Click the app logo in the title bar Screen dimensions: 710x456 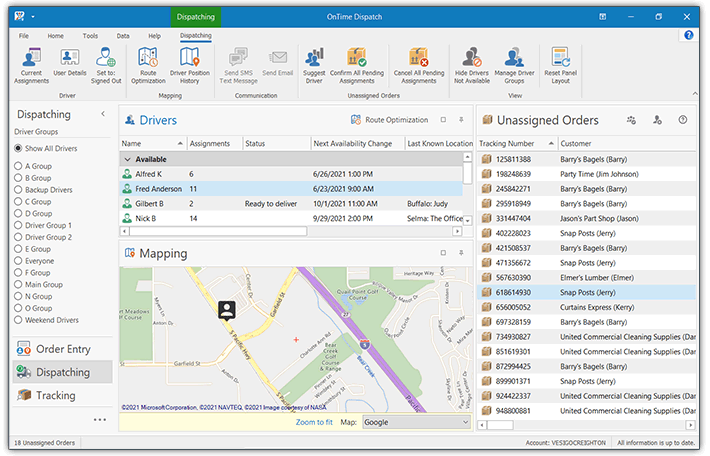pos(19,16)
